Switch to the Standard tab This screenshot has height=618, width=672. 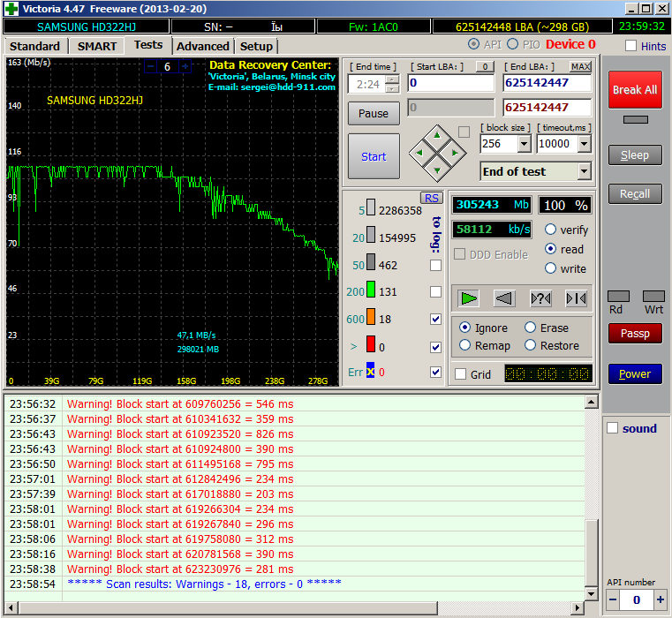click(34, 46)
